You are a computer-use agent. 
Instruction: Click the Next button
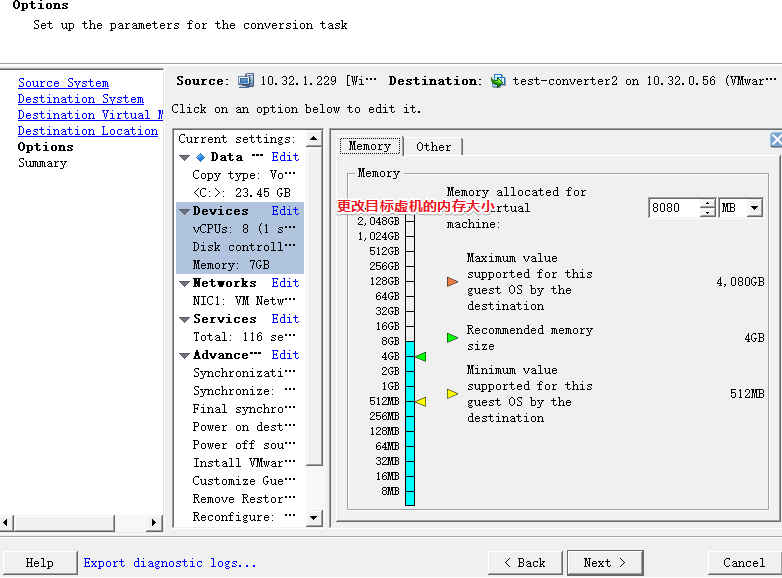click(605, 562)
